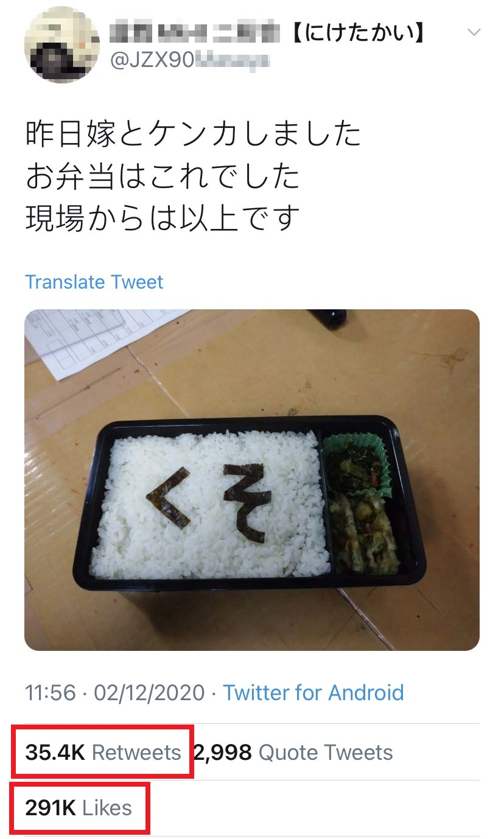View the 35.4K Retweets list
504x839 pixels.
(x=103, y=753)
